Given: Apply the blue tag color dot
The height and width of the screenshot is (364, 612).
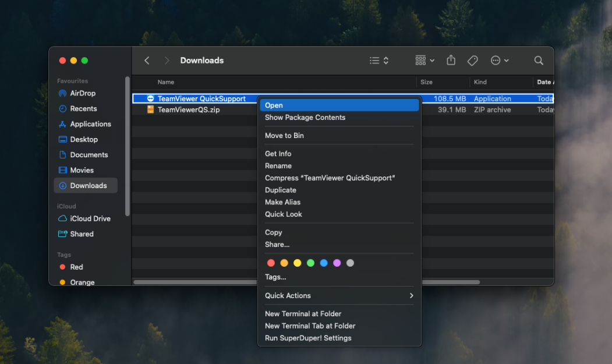Looking at the screenshot, I should 324,263.
